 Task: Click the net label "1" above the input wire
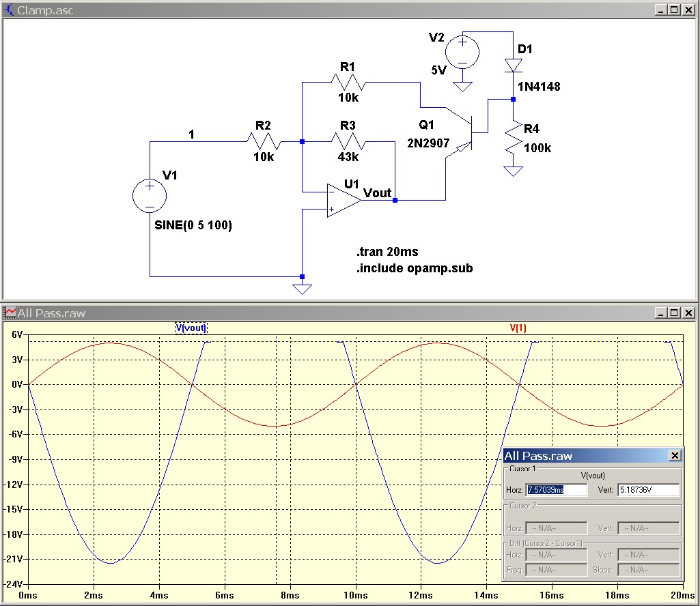point(191,134)
